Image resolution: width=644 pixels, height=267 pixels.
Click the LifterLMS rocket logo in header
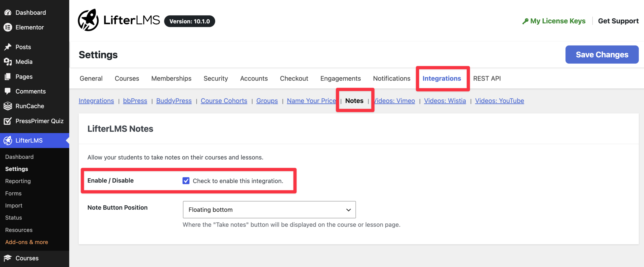(88, 20)
